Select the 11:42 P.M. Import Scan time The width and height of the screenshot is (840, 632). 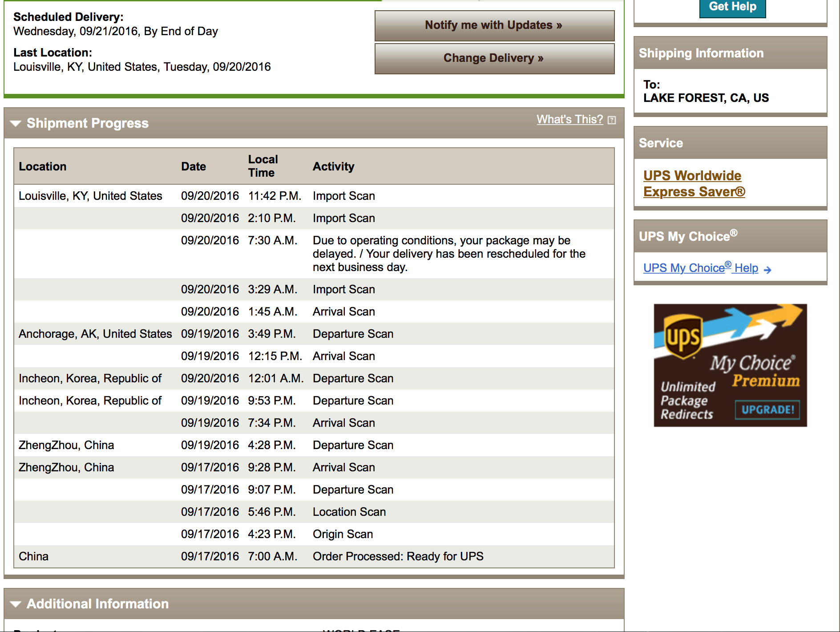(275, 196)
